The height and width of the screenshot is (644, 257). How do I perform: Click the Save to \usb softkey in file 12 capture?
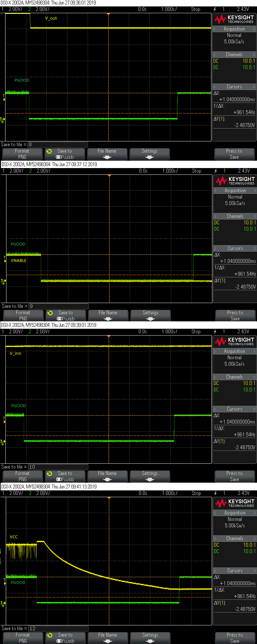tap(66, 638)
